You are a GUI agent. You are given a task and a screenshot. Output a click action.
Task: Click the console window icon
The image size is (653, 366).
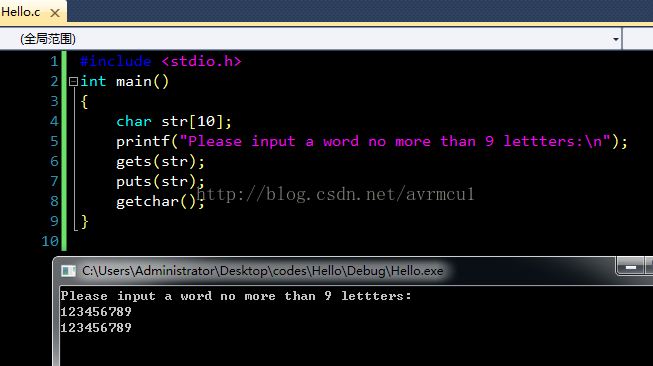pos(68,271)
